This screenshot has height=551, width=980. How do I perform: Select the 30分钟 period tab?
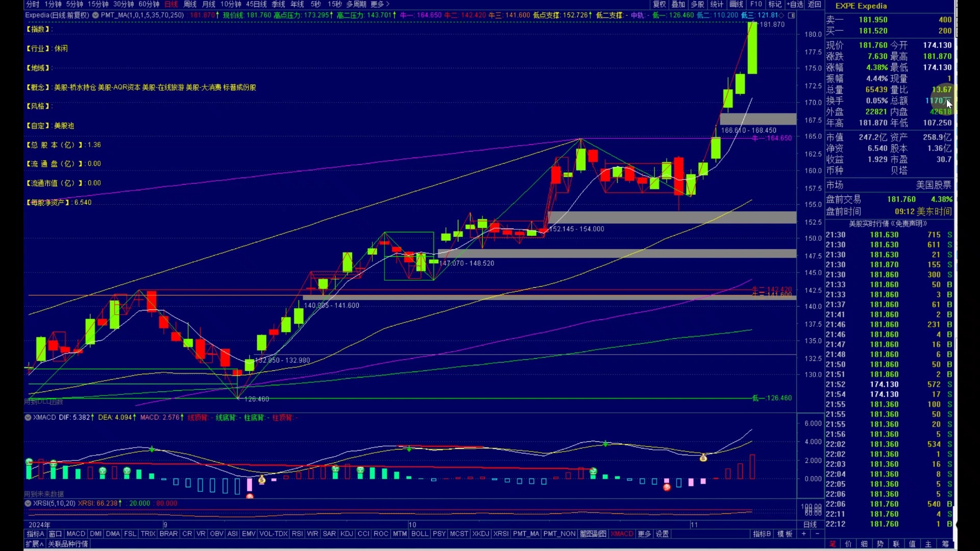124,4
